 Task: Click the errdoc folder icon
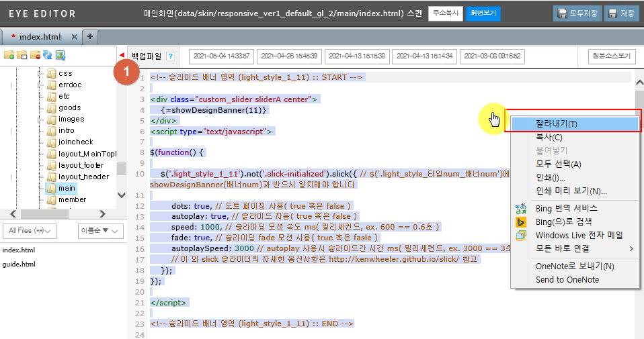[x=51, y=85]
